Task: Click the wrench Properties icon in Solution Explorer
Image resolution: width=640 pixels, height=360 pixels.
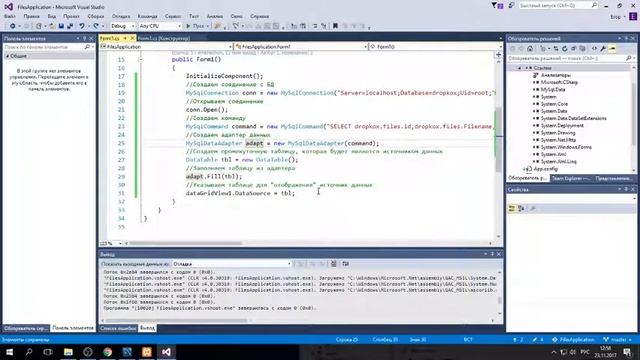Action: 603,49
